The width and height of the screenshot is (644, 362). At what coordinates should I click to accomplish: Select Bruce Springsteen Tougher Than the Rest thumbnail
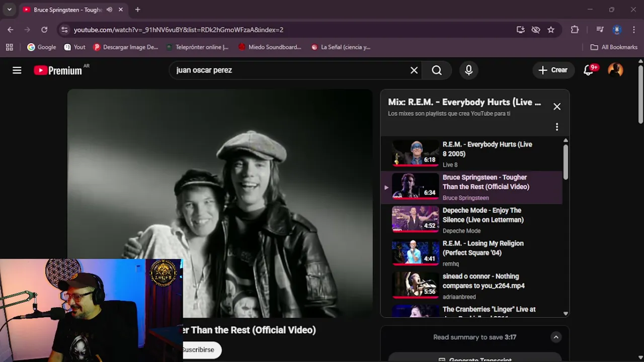point(416,187)
